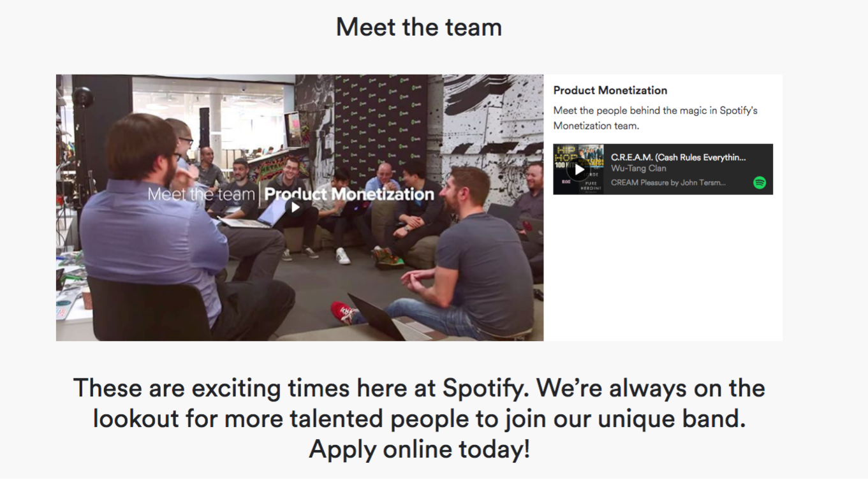This screenshot has width=868, height=485.
Task: Click the green Spotify logo icon
Action: pos(760,183)
